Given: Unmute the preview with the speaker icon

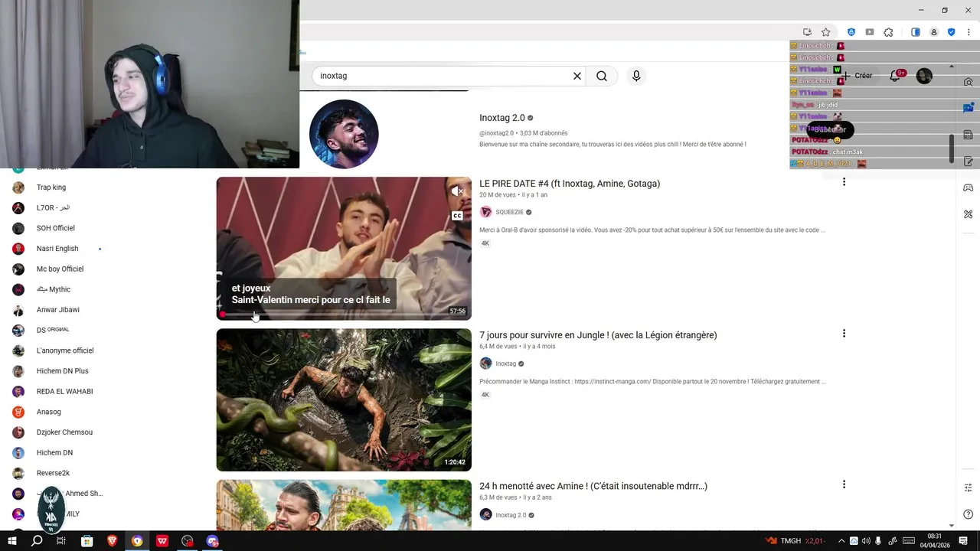Looking at the screenshot, I should coord(457,191).
